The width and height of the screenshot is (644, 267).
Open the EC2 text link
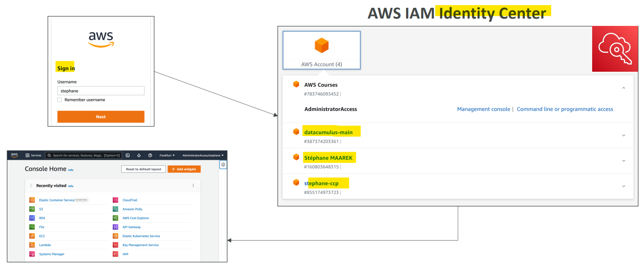point(42,236)
